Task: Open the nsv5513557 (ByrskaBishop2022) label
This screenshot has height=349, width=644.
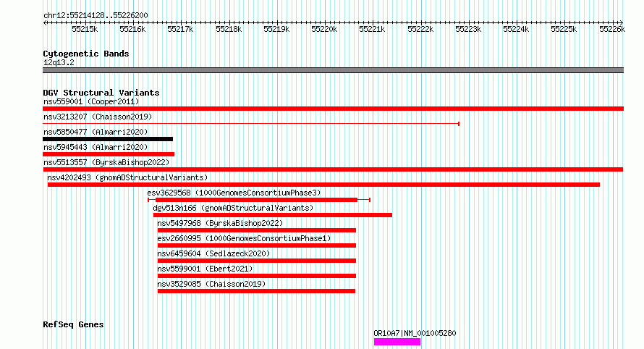Action: tap(106, 162)
